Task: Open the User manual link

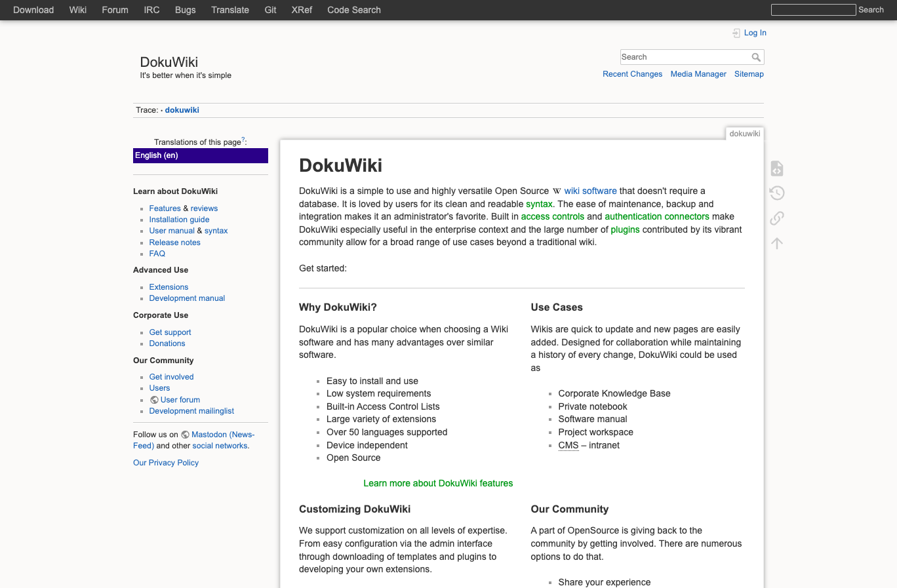Action: click(172, 231)
